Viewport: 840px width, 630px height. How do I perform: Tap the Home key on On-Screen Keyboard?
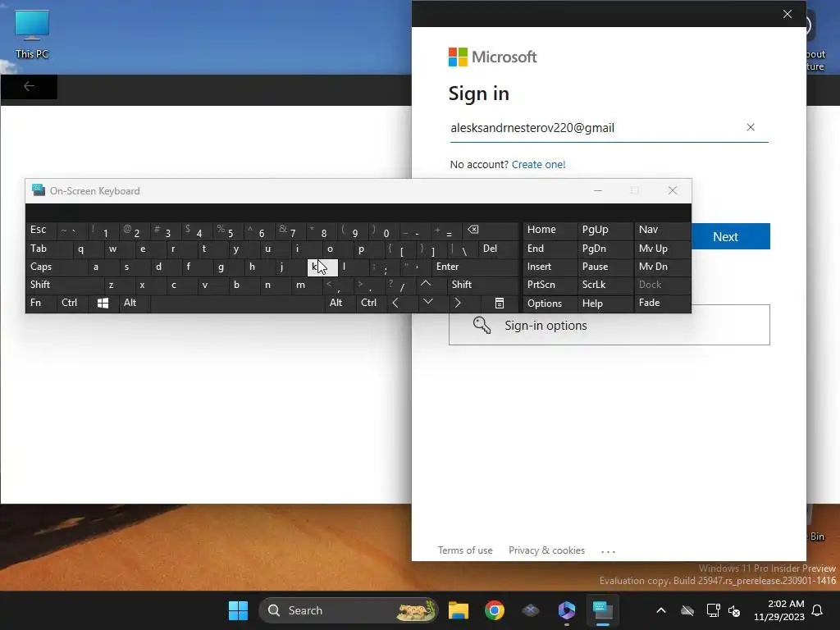(x=550, y=231)
